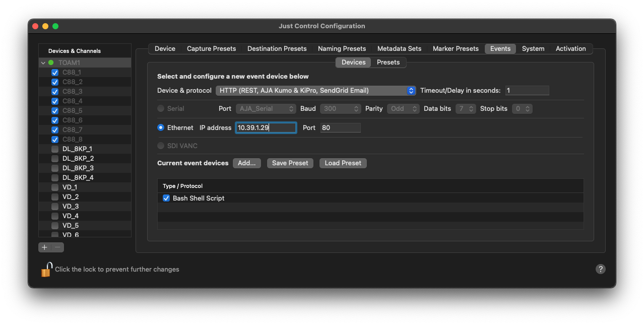Uncheck the Bash Shell Script event device

[166, 199]
